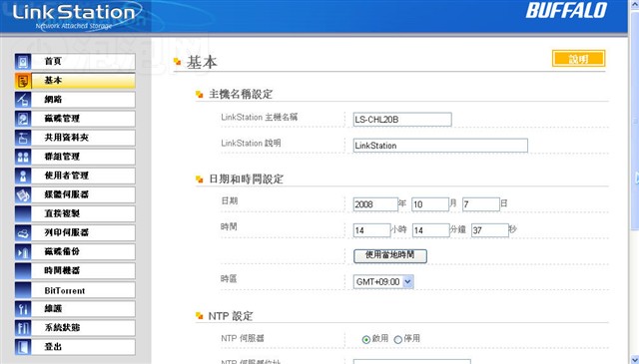Select 共用資料夾 menu entry
Screen dimensions: 639x364
point(83,138)
